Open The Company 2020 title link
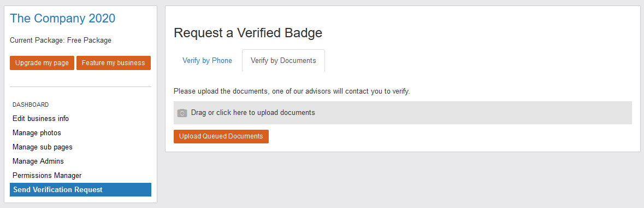The image size is (644, 208). click(x=62, y=18)
